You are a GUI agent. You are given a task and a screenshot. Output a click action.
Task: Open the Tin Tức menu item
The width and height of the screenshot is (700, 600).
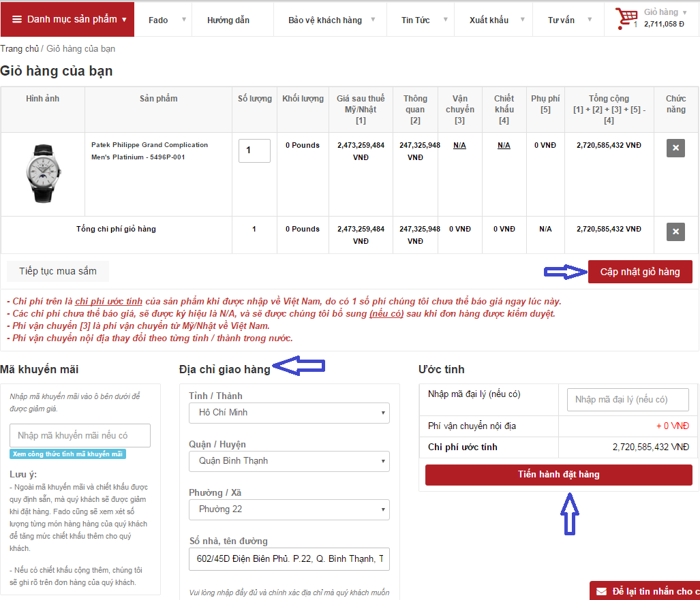coord(415,20)
